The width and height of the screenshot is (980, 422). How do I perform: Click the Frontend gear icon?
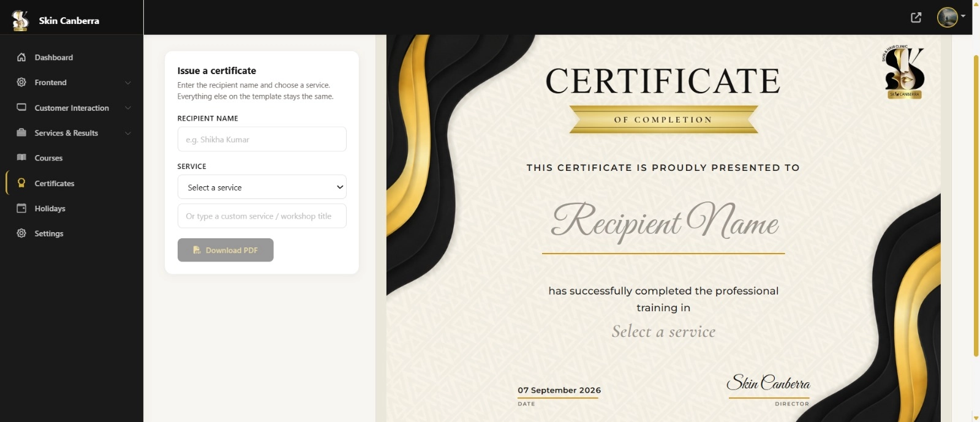pos(21,82)
